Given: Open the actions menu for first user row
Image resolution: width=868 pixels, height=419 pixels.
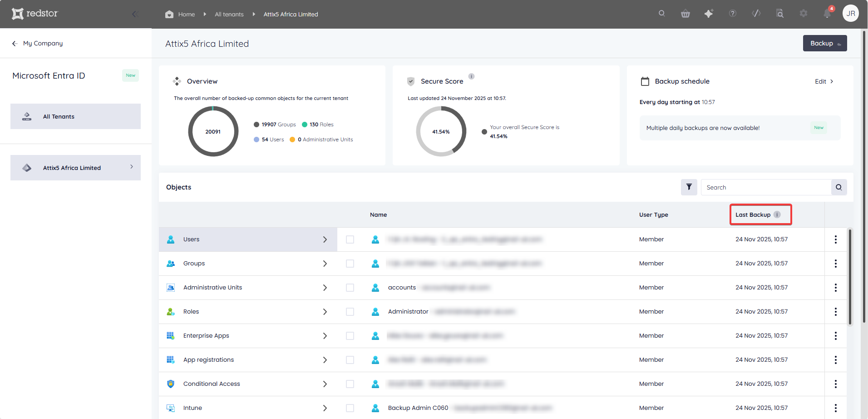Looking at the screenshot, I should pos(836,239).
